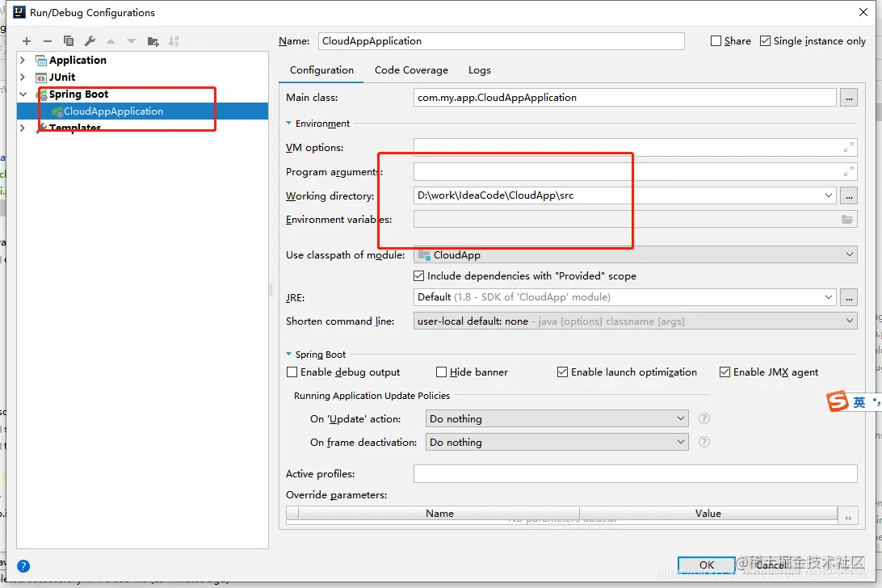Viewport: 882px width, 588px height.
Task: Check the Hide banner option
Action: pos(442,372)
